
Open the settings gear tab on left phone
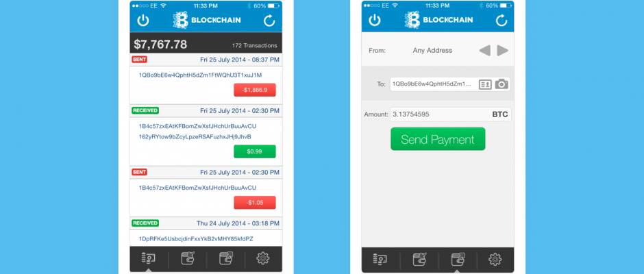[263, 258]
